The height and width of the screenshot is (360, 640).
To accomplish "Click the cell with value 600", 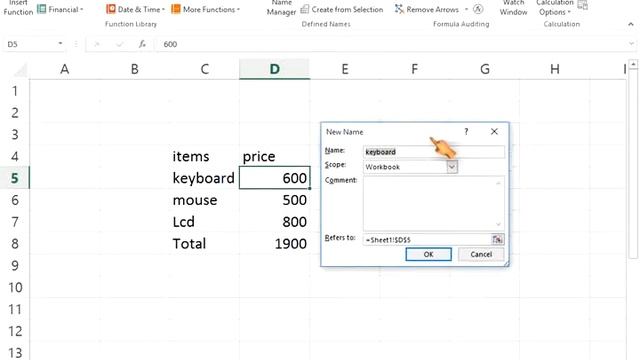I will pos(275,178).
